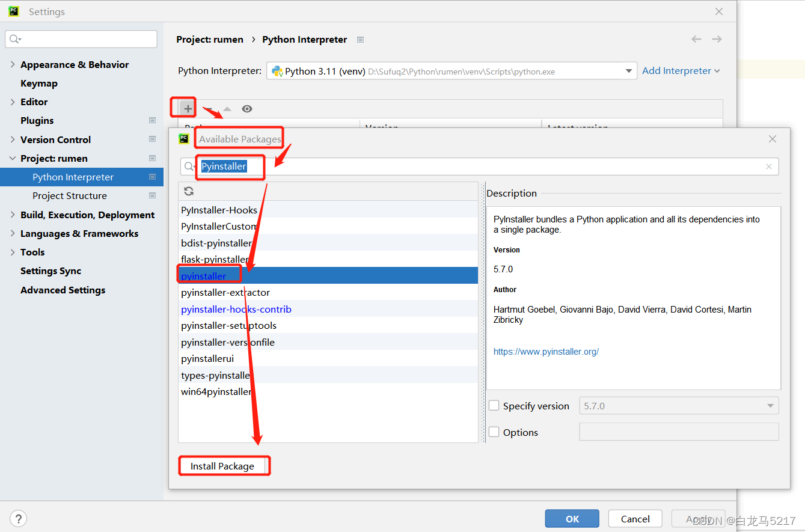805x532 pixels.
Task: Select pyinstaller-versionfile in the package list
Action: coord(328,342)
